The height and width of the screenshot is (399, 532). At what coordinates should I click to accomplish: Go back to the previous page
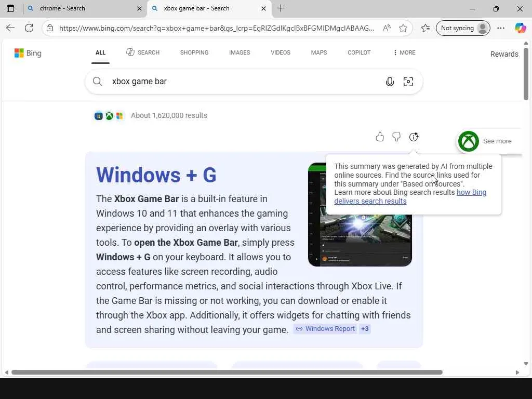pyautogui.click(x=10, y=28)
